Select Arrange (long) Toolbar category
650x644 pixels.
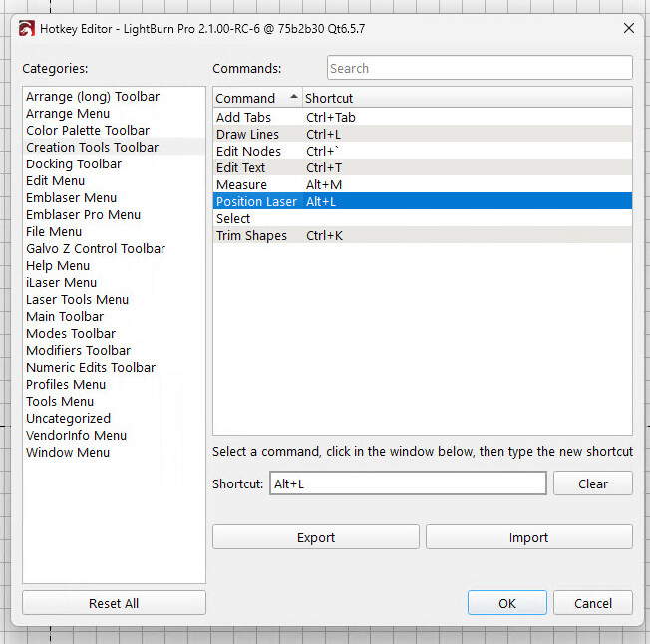[93, 96]
